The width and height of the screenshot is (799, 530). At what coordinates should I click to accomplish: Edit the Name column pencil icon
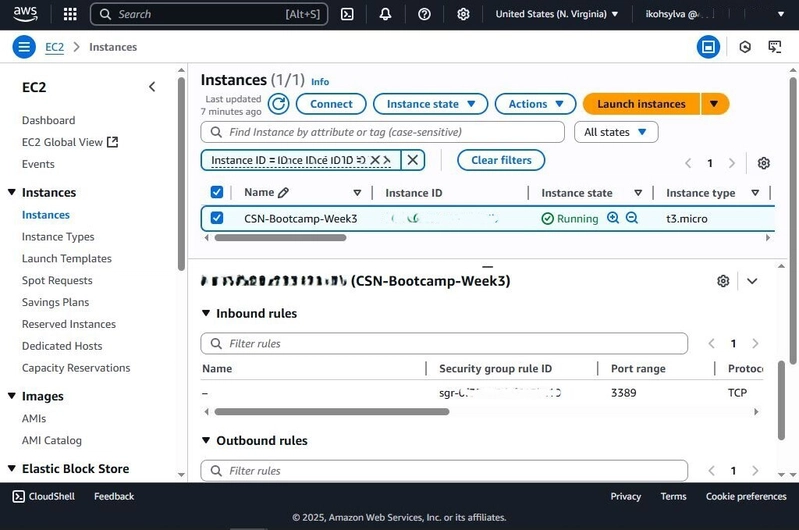pos(284,193)
